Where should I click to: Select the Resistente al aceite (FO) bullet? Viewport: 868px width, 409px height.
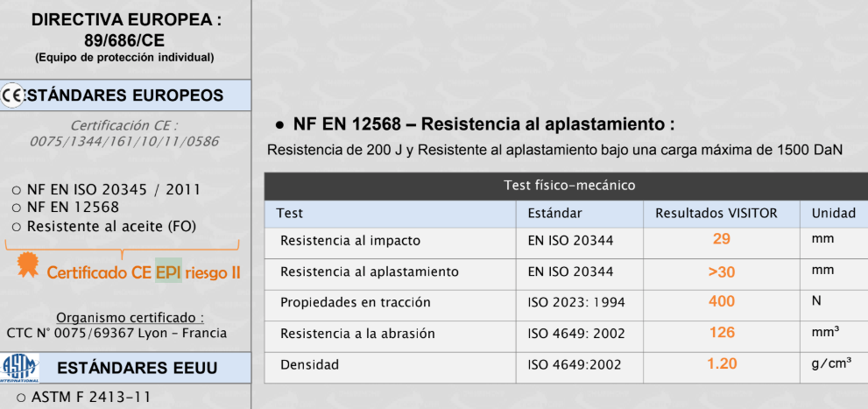point(104,226)
